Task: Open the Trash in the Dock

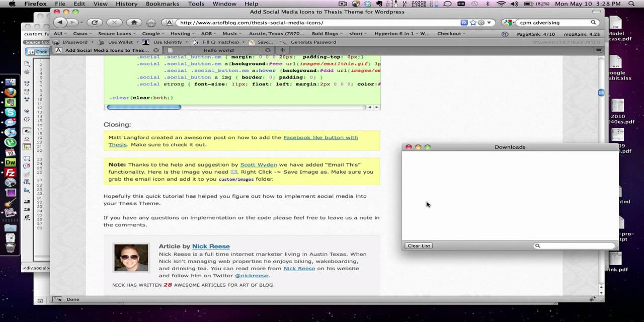Action: pos(10,247)
